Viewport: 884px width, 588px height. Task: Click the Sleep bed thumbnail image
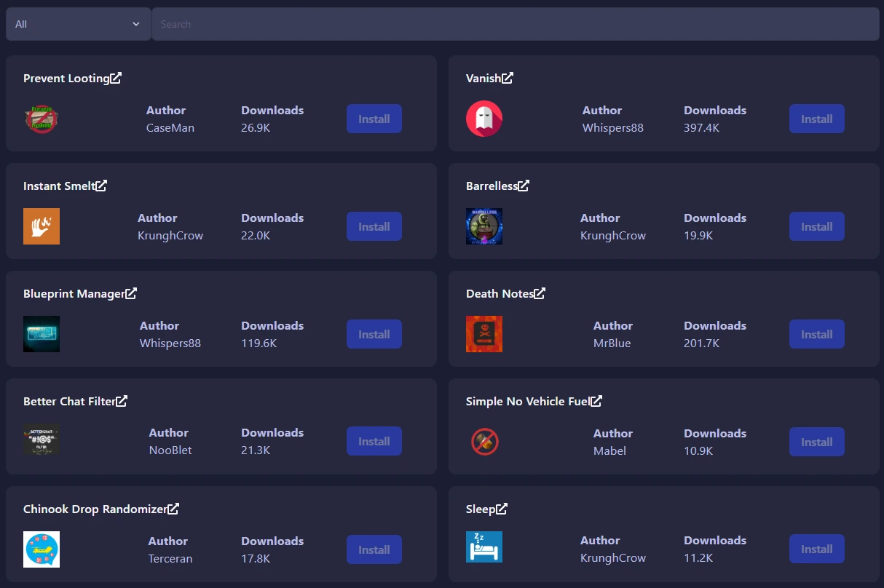coord(484,547)
